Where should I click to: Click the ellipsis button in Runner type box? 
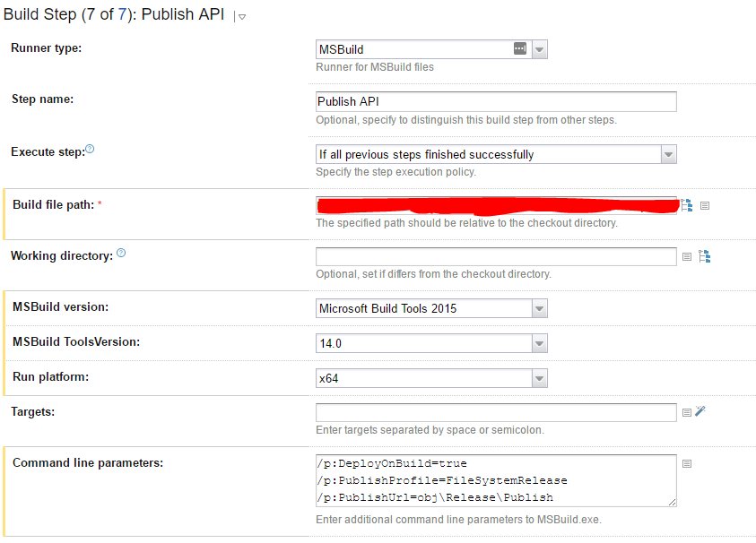tap(520, 49)
